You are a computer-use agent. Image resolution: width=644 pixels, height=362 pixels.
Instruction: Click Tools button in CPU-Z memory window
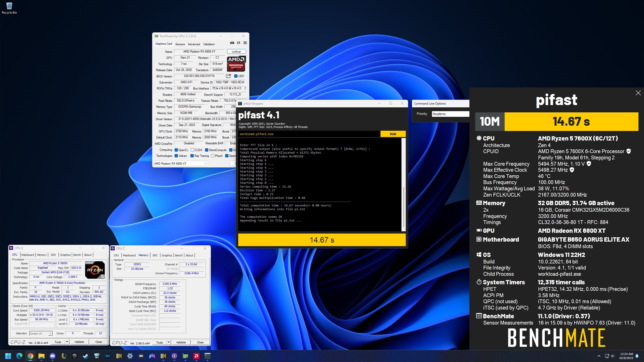point(159,342)
